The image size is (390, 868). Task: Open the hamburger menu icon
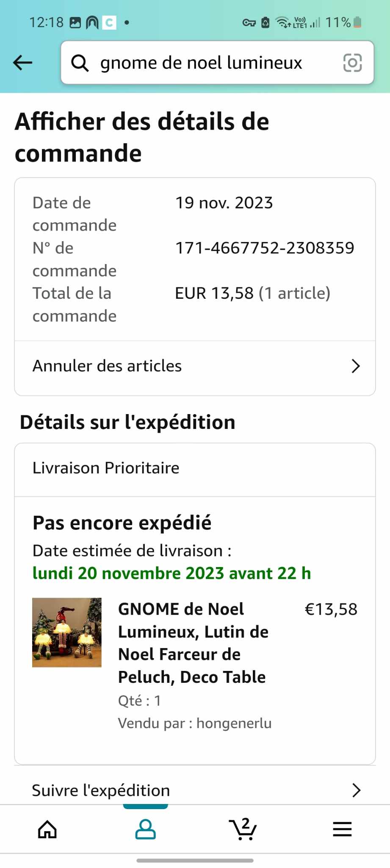(342, 829)
